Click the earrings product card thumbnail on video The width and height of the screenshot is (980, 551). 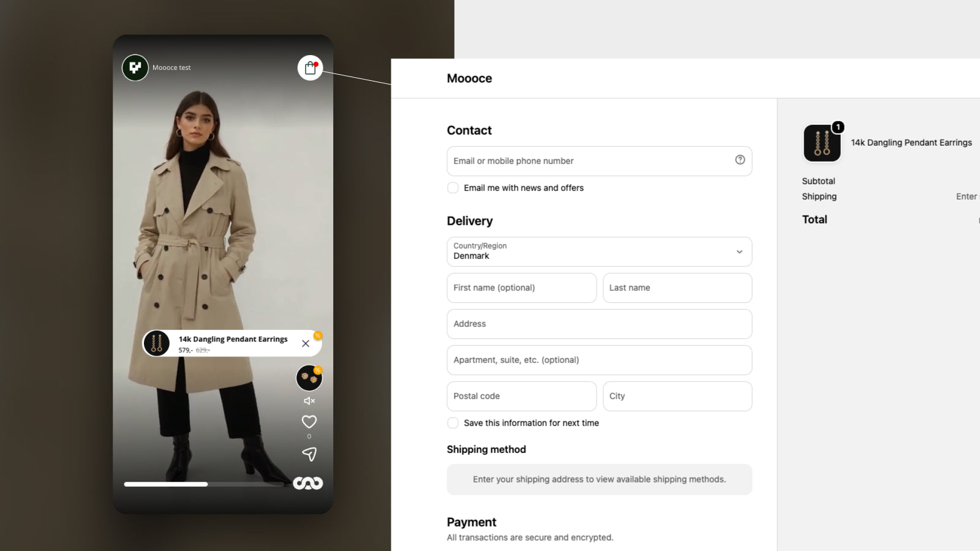point(156,343)
